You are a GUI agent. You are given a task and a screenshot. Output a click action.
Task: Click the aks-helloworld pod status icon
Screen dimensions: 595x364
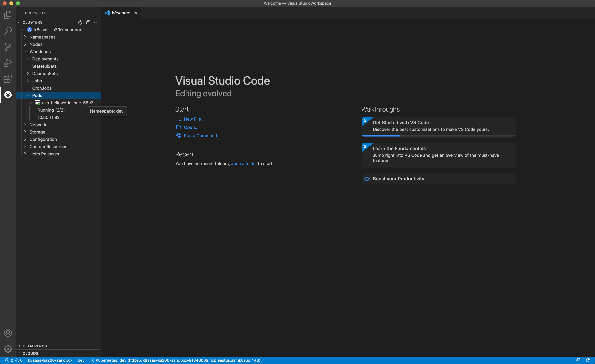coord(37,103)
